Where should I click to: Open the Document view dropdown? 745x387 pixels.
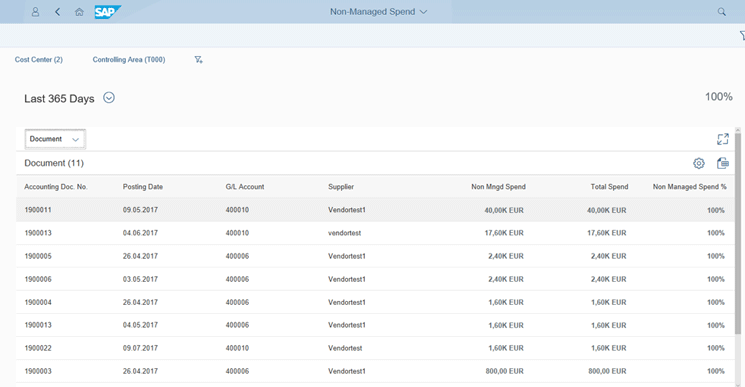tap(55, 139)
